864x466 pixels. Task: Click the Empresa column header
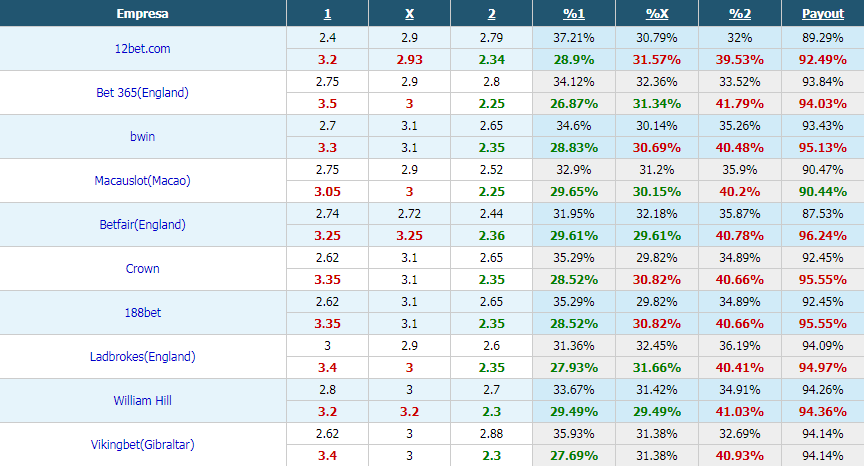(x=143, y=14)
